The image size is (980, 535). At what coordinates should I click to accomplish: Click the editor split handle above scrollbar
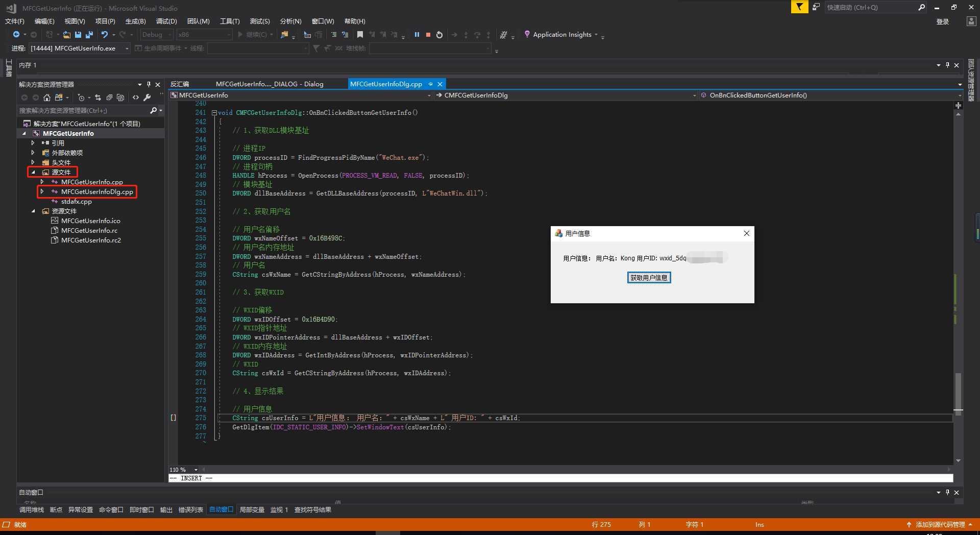coord(958,105)
